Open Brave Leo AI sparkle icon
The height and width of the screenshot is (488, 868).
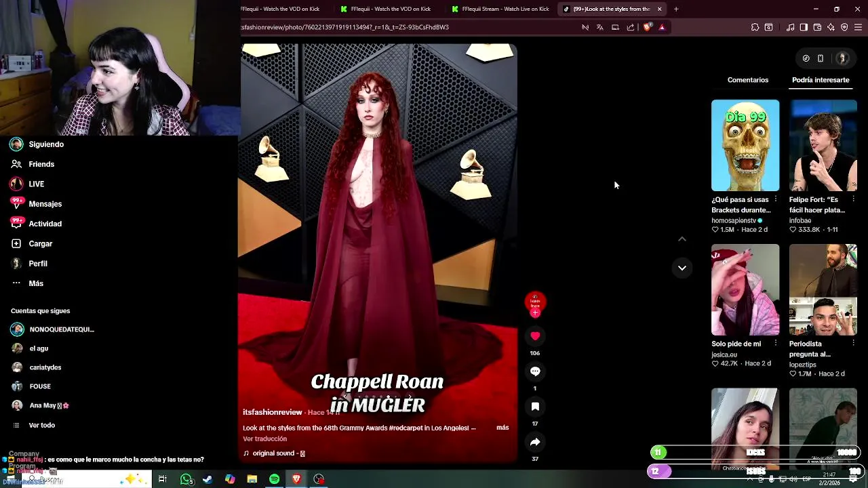coord(831,27)
